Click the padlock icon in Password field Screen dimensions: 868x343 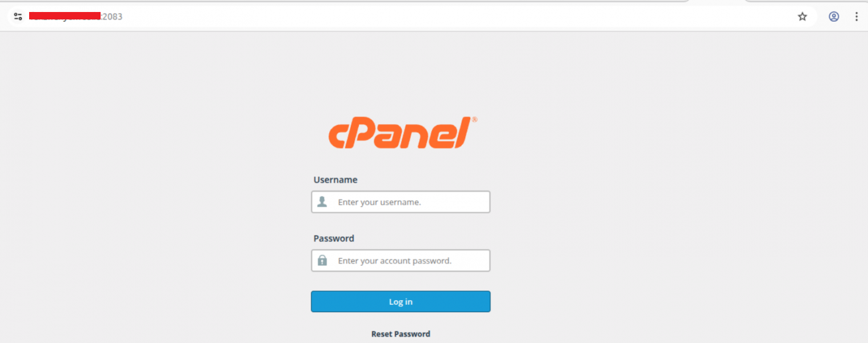coord(322,261)
